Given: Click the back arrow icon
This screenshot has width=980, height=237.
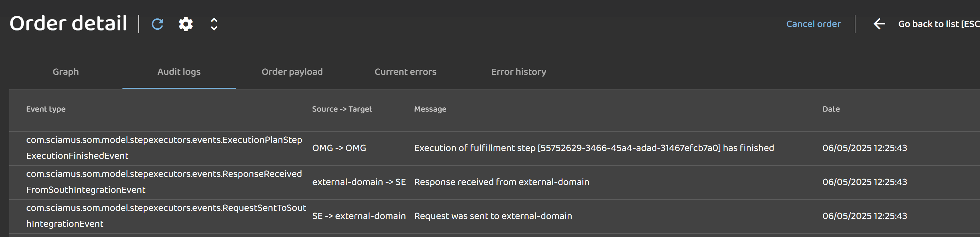Looking at the screenshot, I should coord(879,24).
